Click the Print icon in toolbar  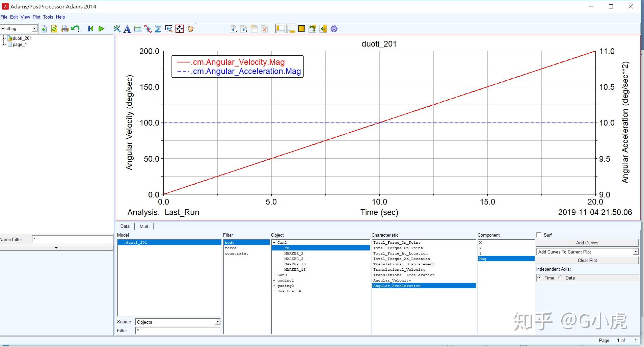[64, 29]
